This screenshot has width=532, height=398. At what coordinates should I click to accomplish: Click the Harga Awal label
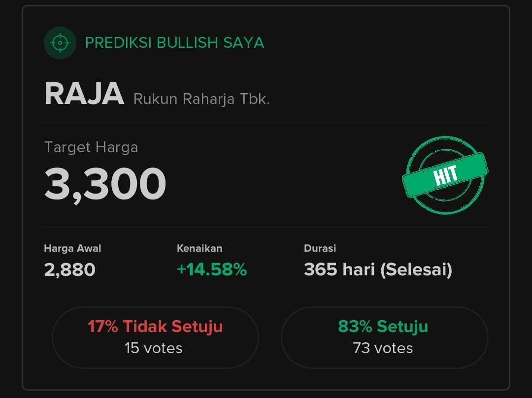click(72, 248)
